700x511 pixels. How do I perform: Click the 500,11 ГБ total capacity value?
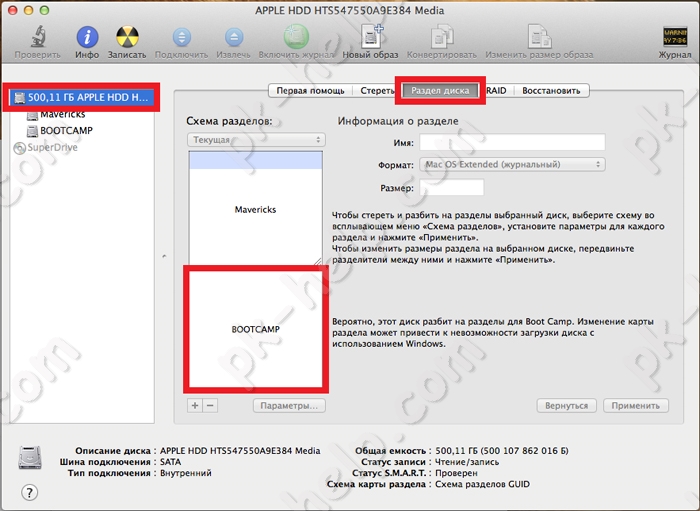tap(502, 451)
